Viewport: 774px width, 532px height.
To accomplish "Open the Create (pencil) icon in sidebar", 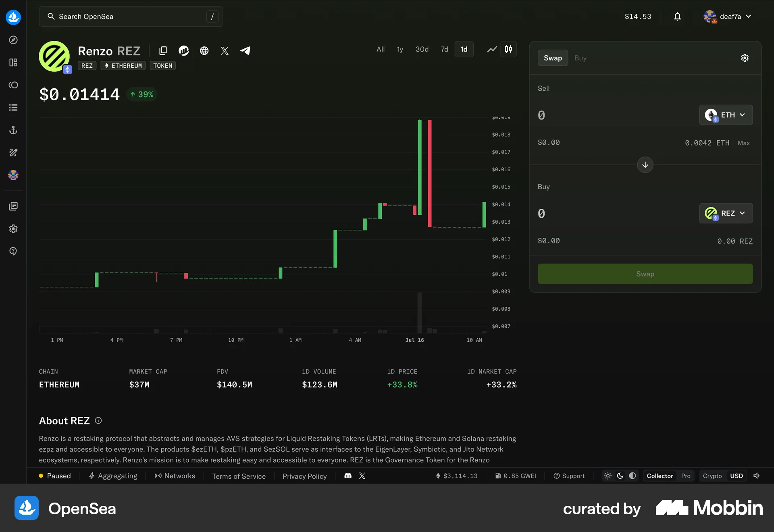I will (x=13, y=152).
